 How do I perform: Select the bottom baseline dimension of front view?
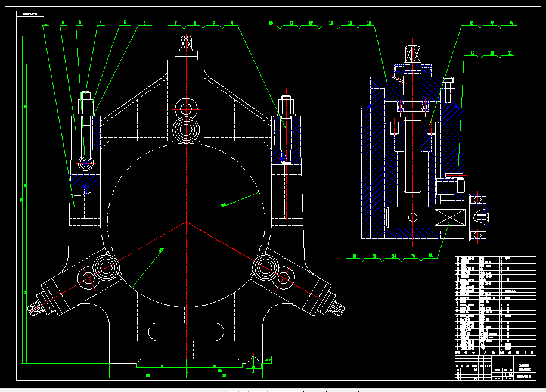point(146,375)
